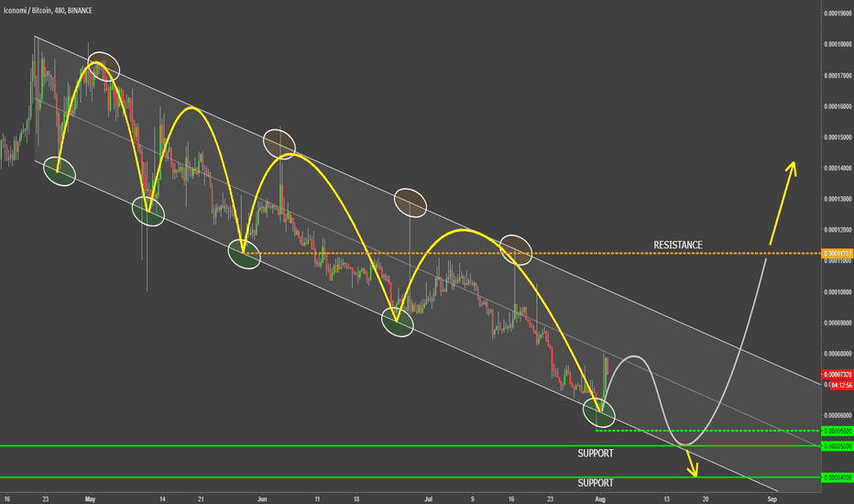Click the BINANCE exchange label in title
Screen dimensions: 854x504
coord(80,10)
